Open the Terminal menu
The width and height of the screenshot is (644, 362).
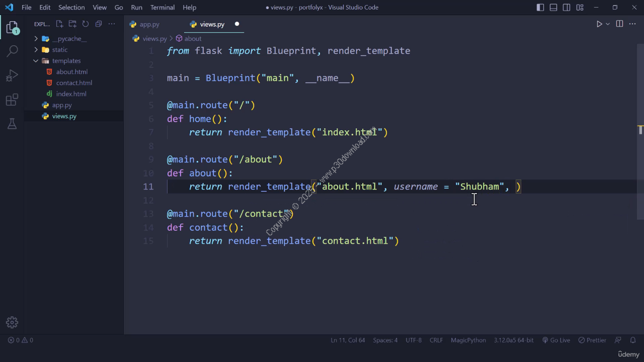tap(163, 8)
